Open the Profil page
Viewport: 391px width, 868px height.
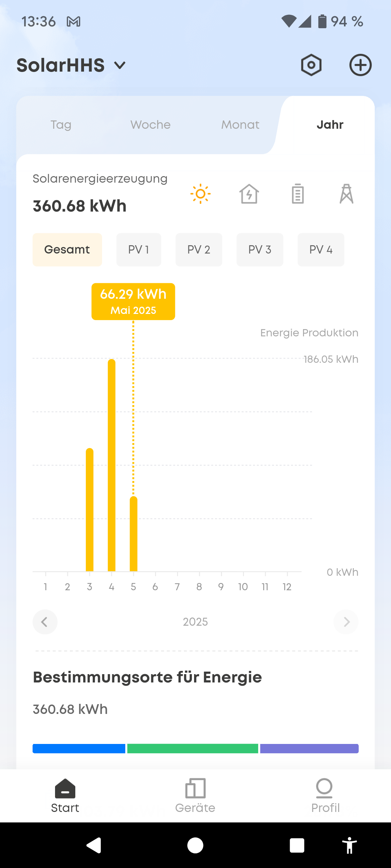click(325, 796)
